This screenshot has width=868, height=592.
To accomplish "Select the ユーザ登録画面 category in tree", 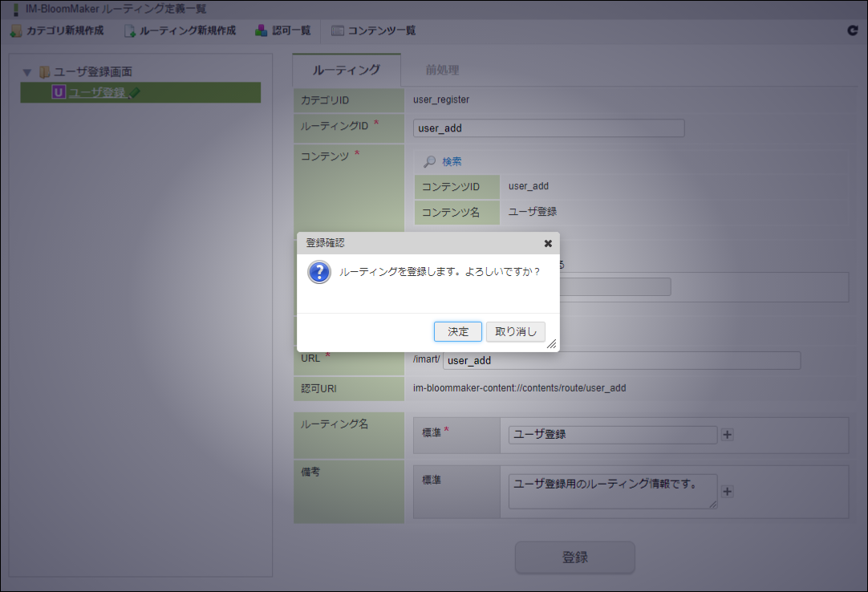I will click(92, 72).
